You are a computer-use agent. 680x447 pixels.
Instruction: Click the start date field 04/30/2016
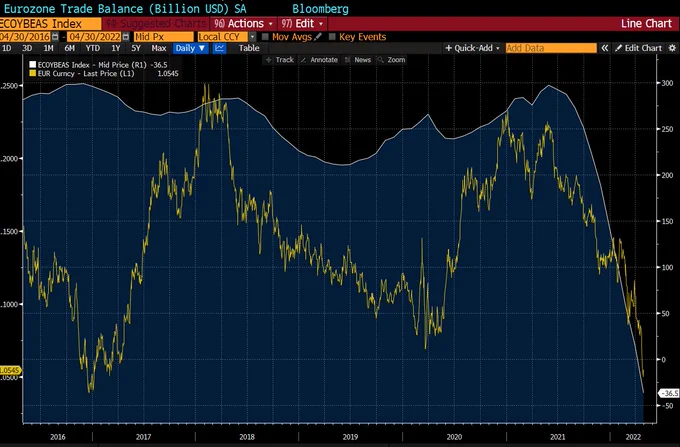pos(25,37)
